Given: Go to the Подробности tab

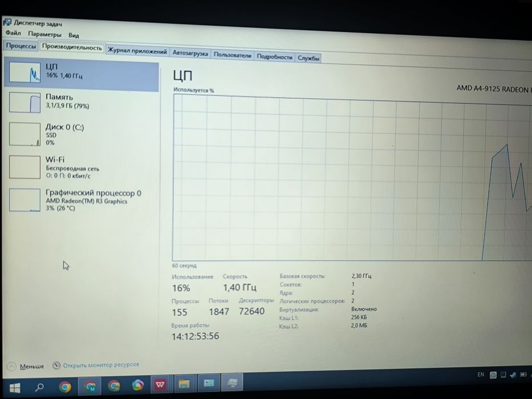Looking at the screenshot, I should pyautogui.click(x=274, y=56).
